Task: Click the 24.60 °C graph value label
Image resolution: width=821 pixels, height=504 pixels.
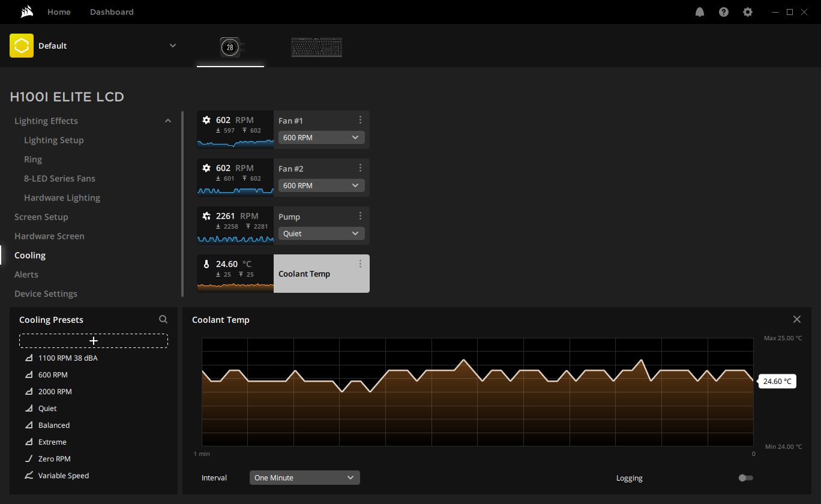Action: 777,381
